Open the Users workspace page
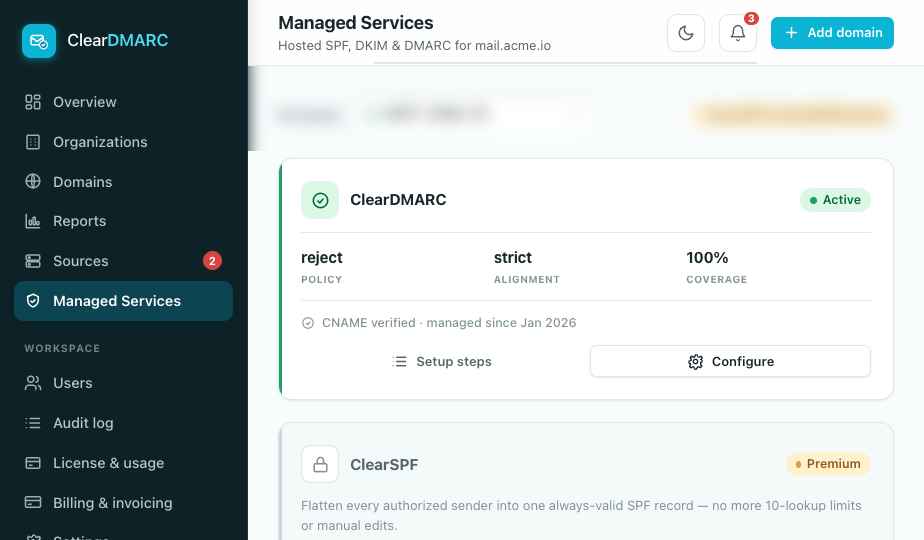924x540 pixels. (123, 383)
